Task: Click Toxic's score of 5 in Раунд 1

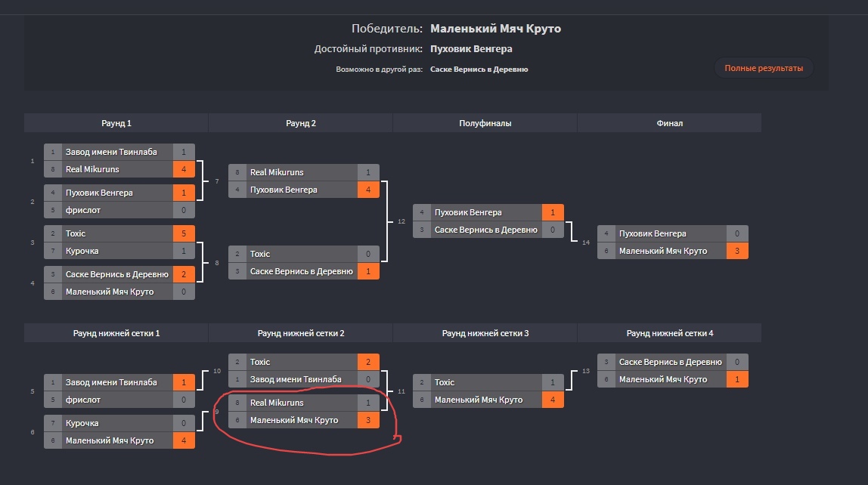Action: click(184, 233)
